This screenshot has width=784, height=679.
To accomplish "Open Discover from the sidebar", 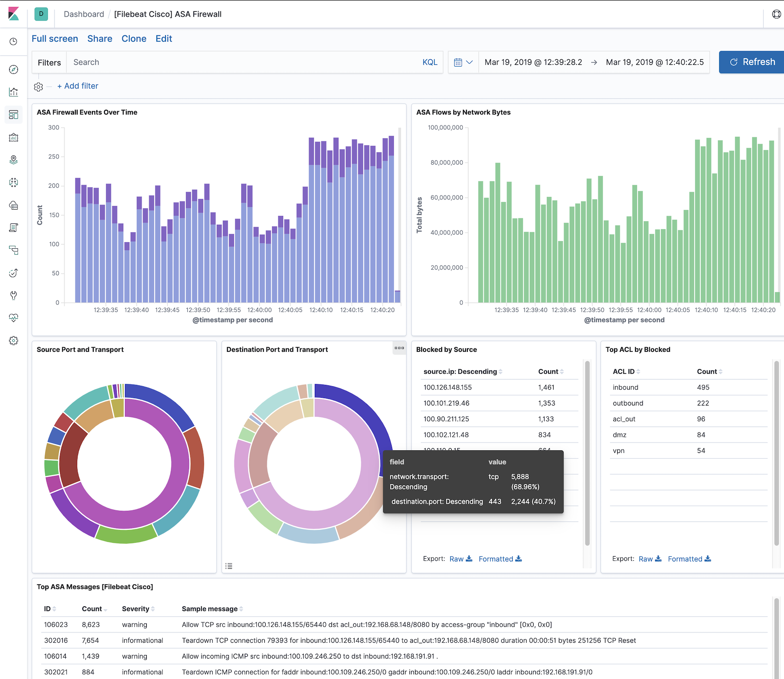I will coord(14,69).
